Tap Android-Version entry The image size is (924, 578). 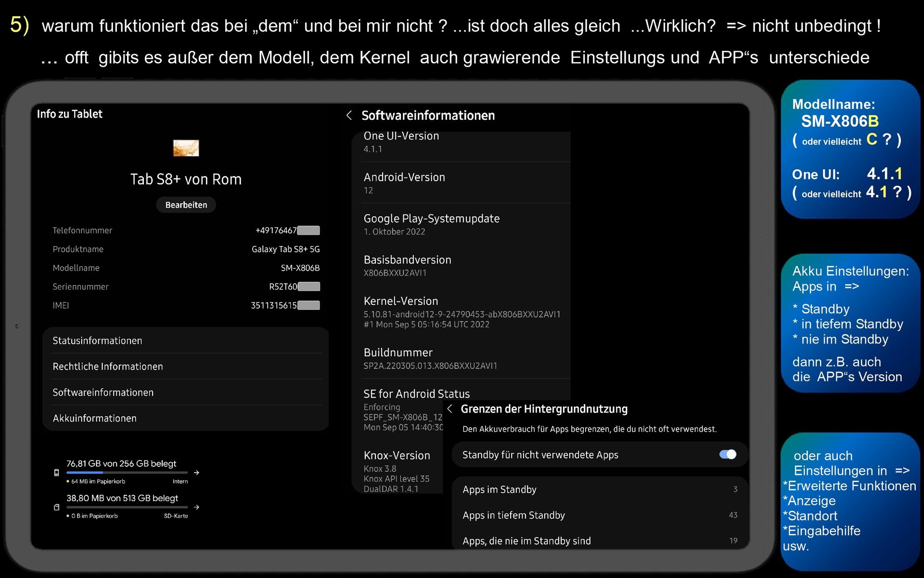click(x=461, y=183)
